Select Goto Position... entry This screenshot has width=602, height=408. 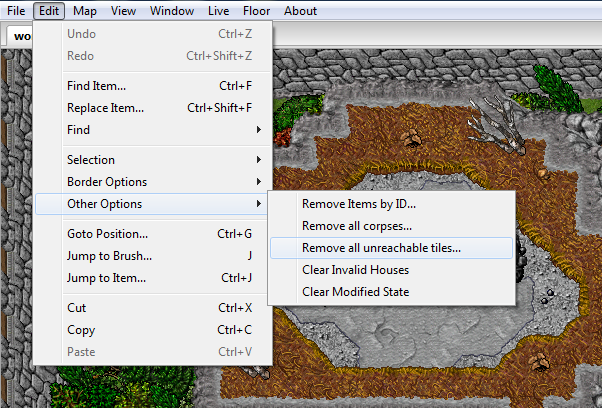pos(154,234)
